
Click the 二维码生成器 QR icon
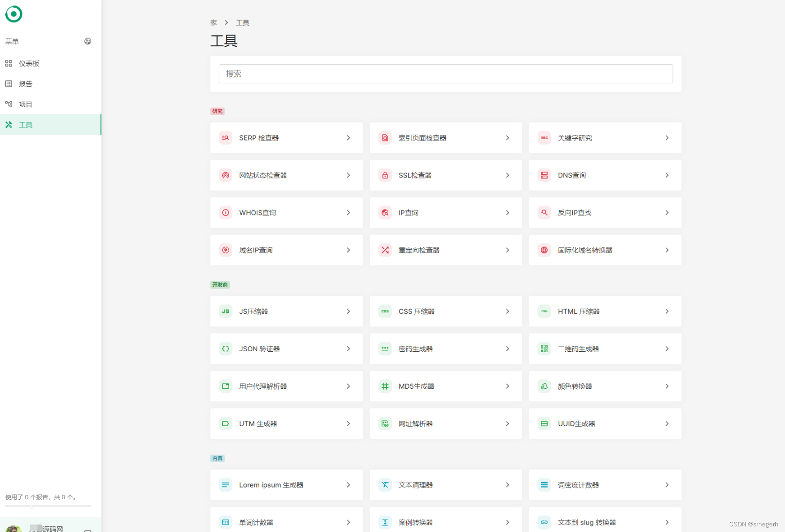[544, 349]
